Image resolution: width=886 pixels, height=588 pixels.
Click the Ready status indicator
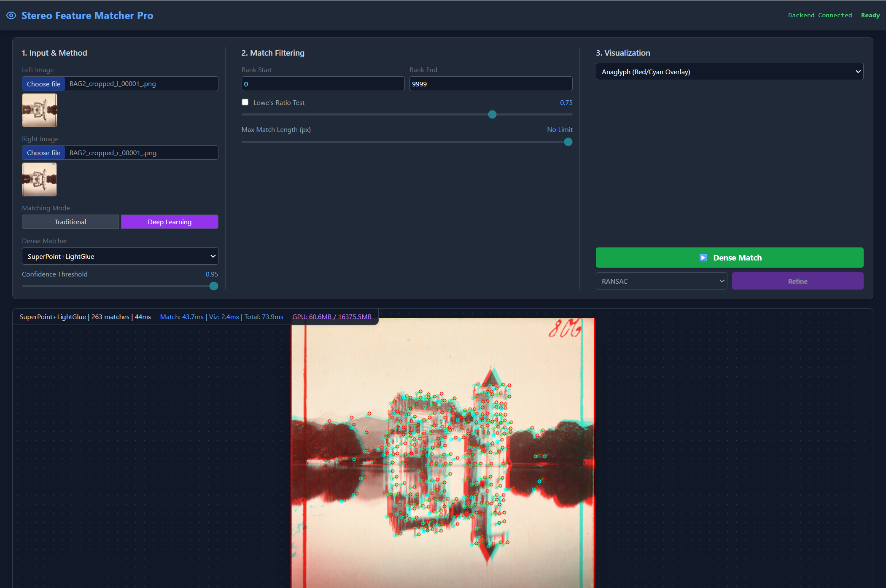[x=870, y=15]
